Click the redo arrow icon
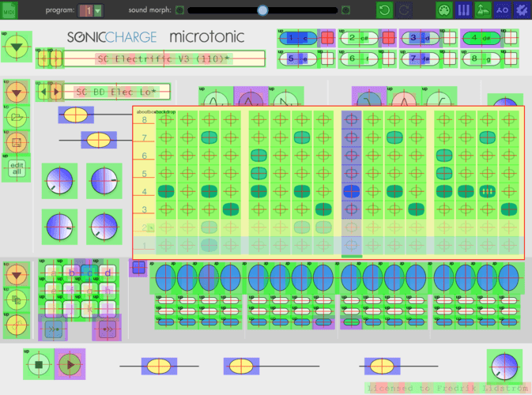The height and width of the screenshot is (395, 532). (404, 10)
